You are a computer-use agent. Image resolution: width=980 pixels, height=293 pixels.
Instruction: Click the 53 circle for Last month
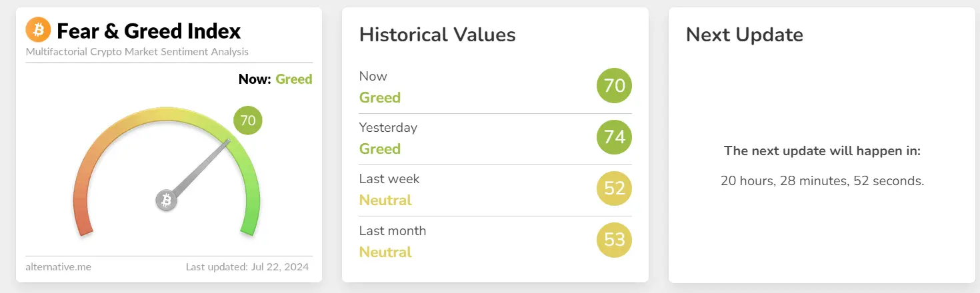pos(614,240)
